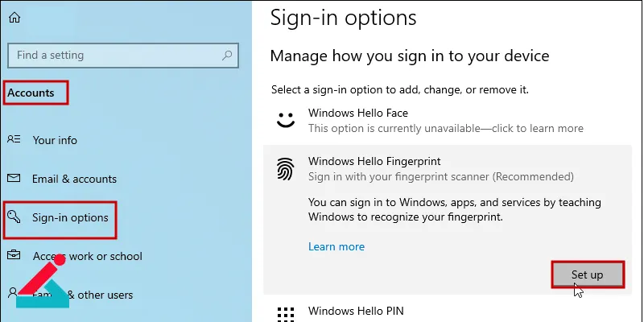Open Access work or school page
The width and height of the screenshot is (644, 322).
pos(88,256)
